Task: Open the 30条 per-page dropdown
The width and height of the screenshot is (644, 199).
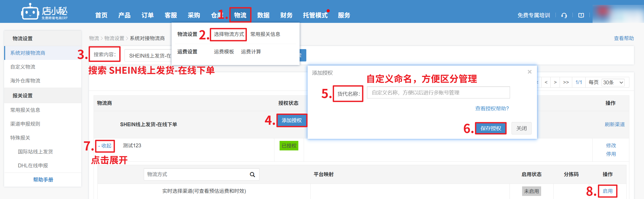Action: [x=613, y=83]
